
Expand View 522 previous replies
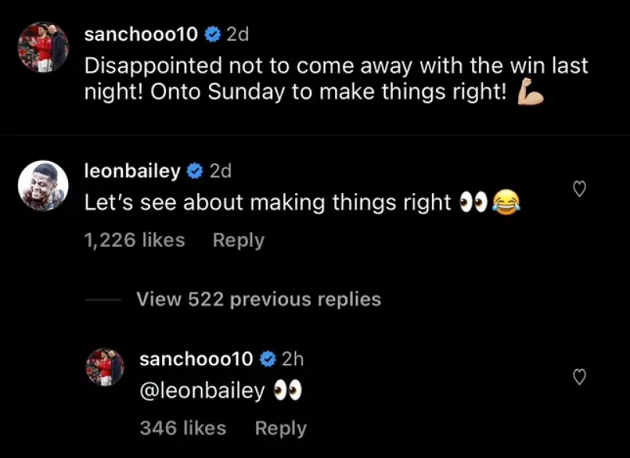click(x=258, y=299)
